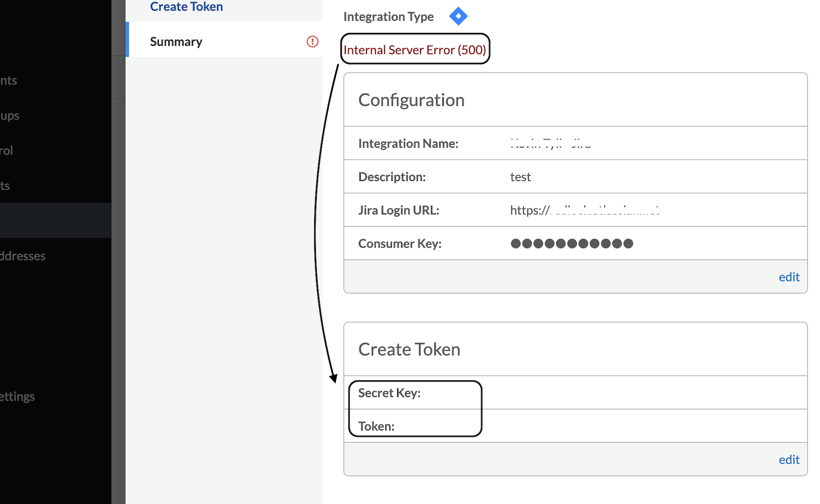Viewport: 820px width, 504px height.
Task: Click the Configuration card heading
Action: (411, 100)
